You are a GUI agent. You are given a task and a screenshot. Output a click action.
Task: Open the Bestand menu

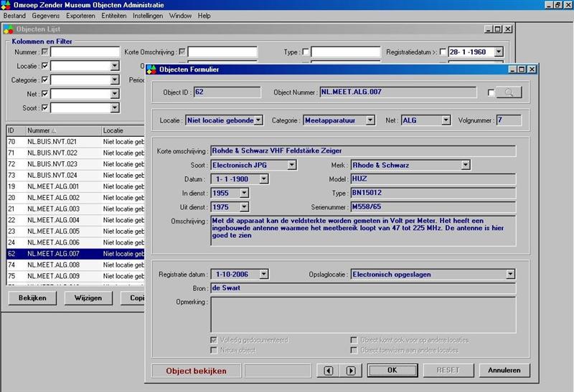14,16
